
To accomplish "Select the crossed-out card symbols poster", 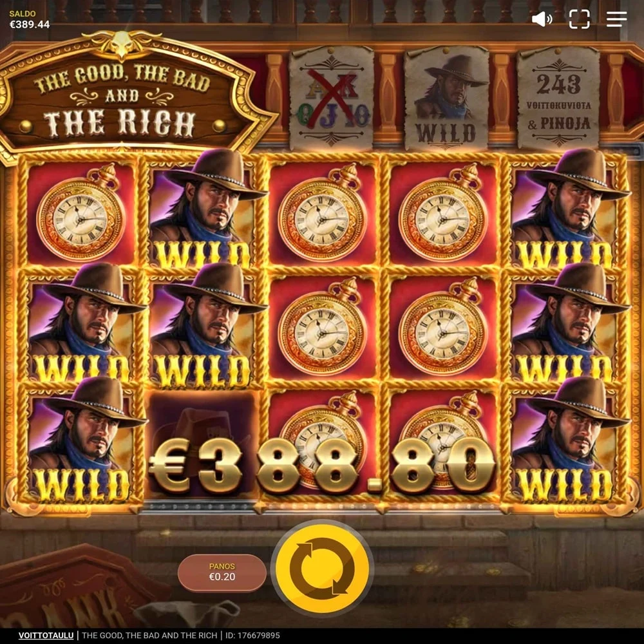I will click(331, 99).
